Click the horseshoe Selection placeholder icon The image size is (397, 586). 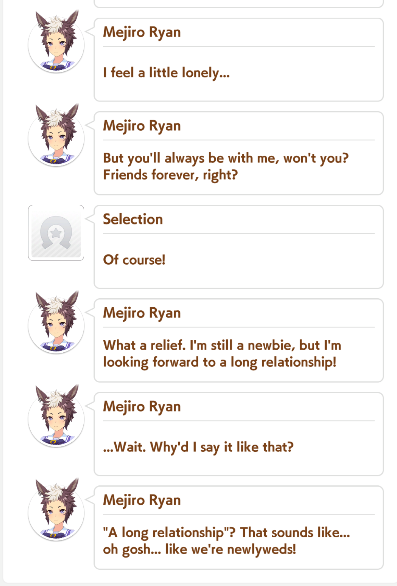point(56,232)
